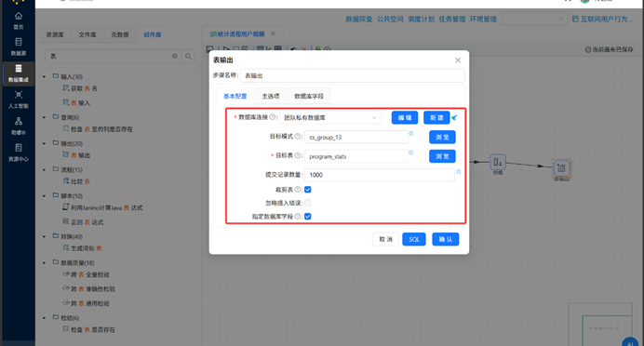Click the 取消 button
The width and height of the screenshot is (644, 346).
385,239
